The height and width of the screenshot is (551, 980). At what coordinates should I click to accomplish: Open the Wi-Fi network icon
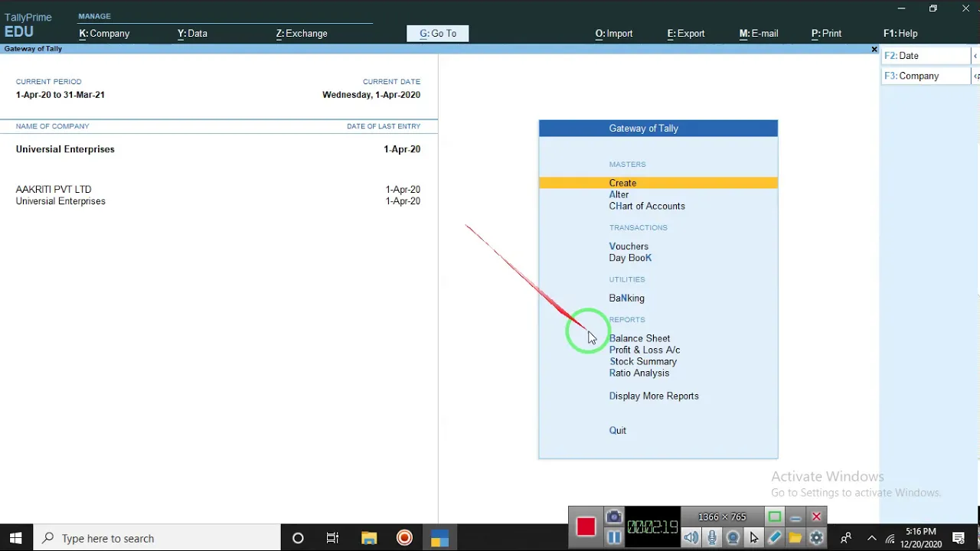[x=890, y=538]
